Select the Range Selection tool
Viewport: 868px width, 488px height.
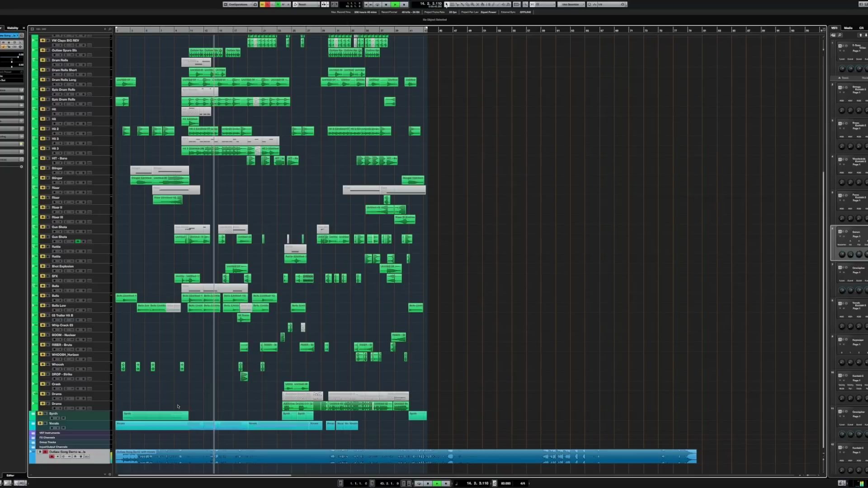click(x=452, y=5)
